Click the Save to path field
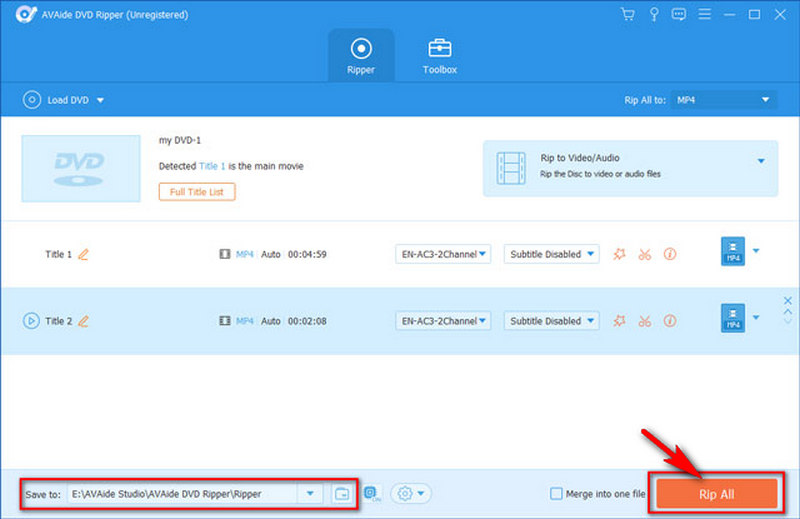 click(x=182, y=493)
